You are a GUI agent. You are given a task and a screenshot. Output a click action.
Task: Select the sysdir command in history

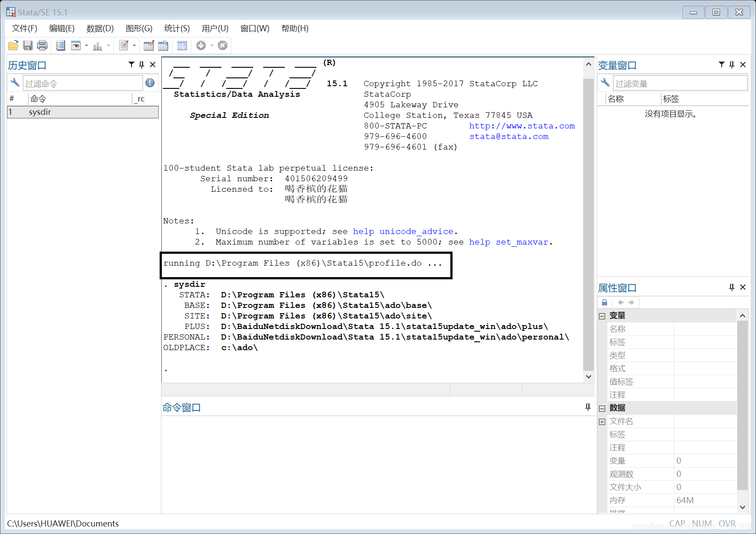coord(83,112)
